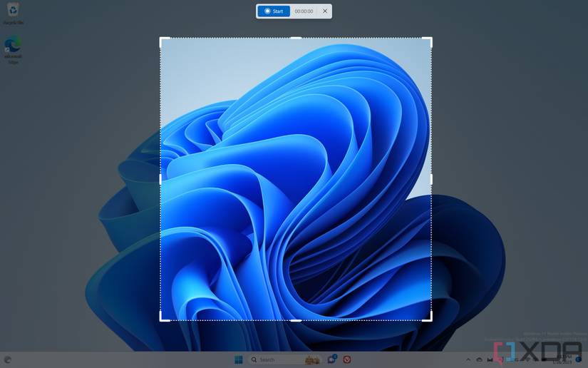This screenshot has height=368, width=588.
Task: Expand the system tray hidden icons chevron
Action: pos(468,359)
